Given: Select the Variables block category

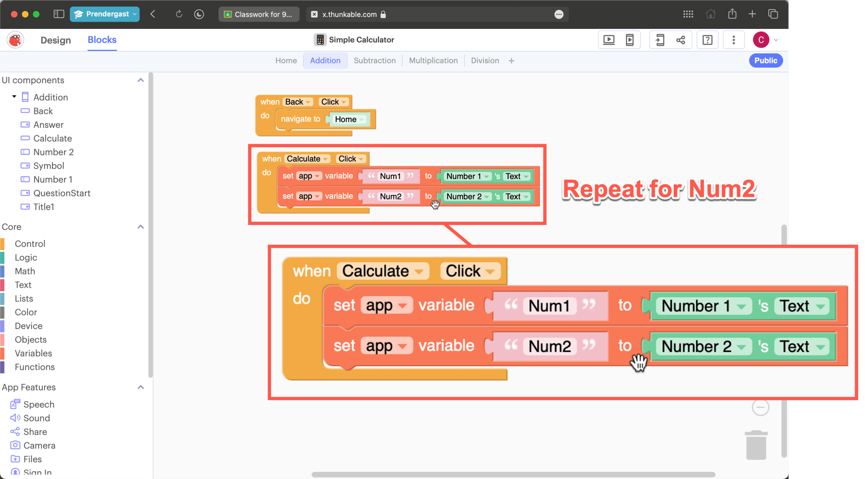Looking at the screenshot, I should [33, 353].
